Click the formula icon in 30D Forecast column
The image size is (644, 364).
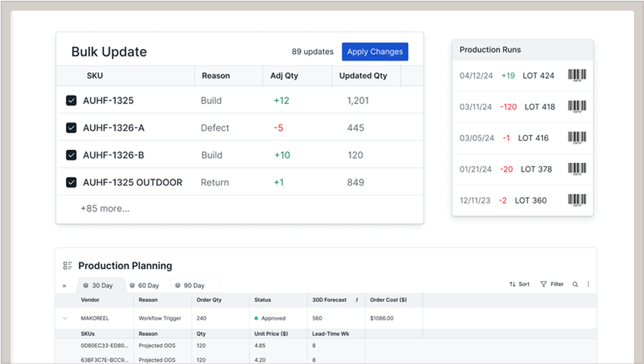click(x=357, y=300)
